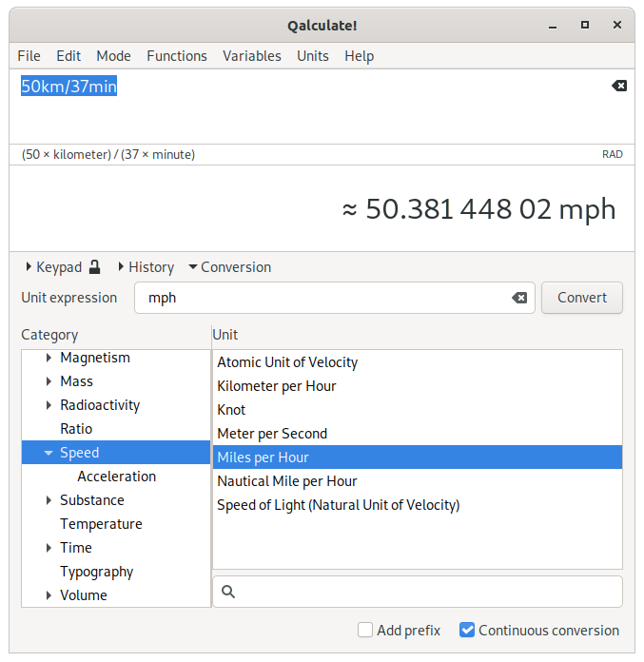Open the Units menu
The width and height of the screenshot is (644, 662).
point(313,56)
